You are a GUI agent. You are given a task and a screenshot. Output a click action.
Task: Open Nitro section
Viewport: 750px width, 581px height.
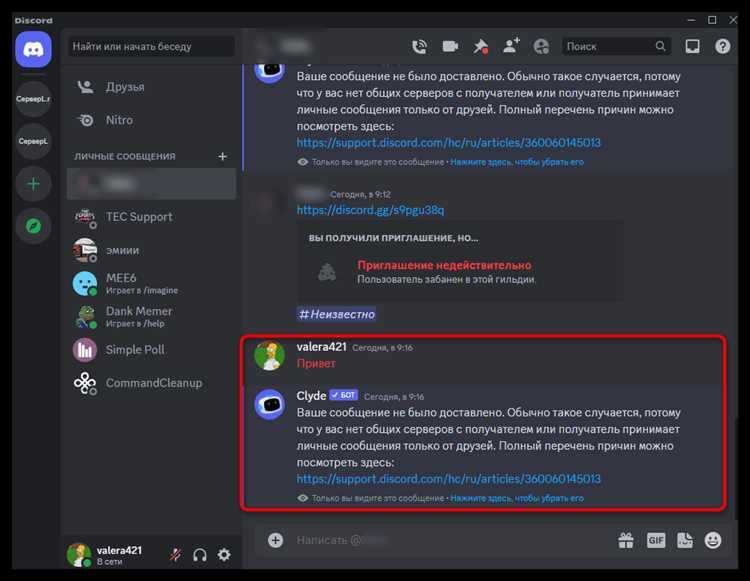[152, 120]
